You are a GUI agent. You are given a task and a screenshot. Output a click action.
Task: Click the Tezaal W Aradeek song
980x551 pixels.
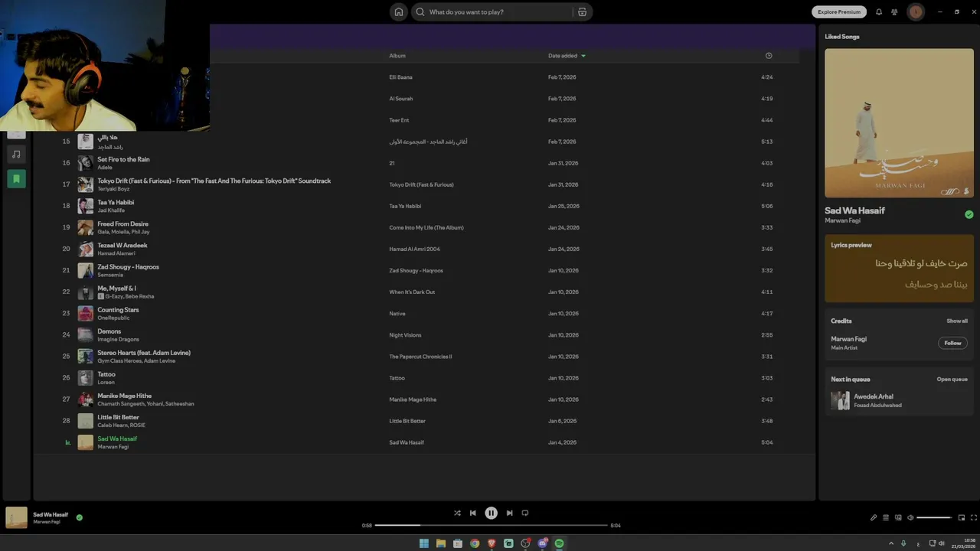[x=122, y=245]
